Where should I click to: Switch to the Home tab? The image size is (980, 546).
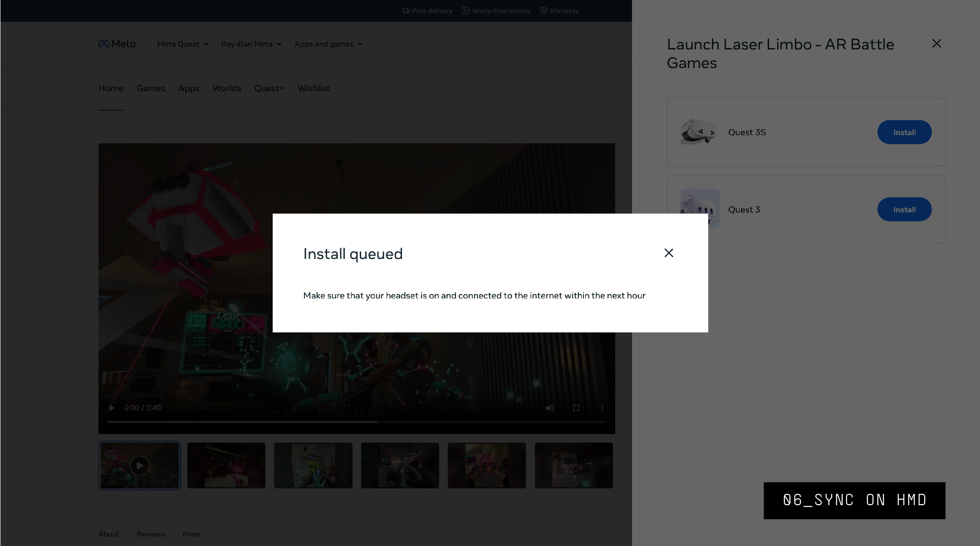tap(111, 88)
